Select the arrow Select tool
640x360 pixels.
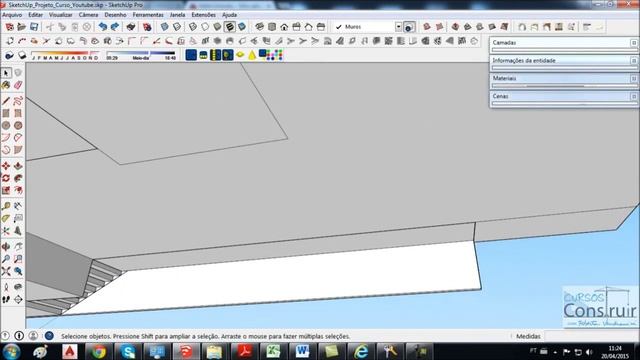6,73
